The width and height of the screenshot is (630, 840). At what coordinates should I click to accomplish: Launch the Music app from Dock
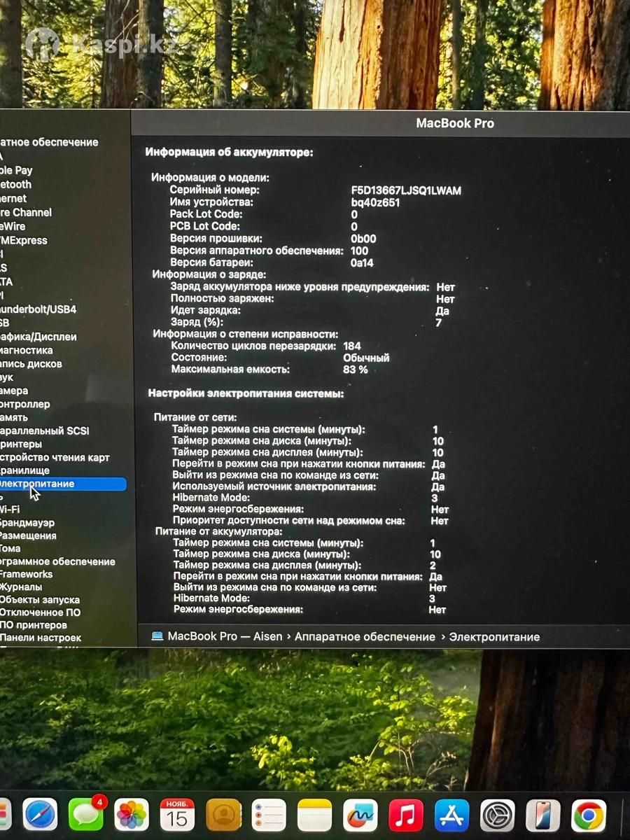click(406, 815)
